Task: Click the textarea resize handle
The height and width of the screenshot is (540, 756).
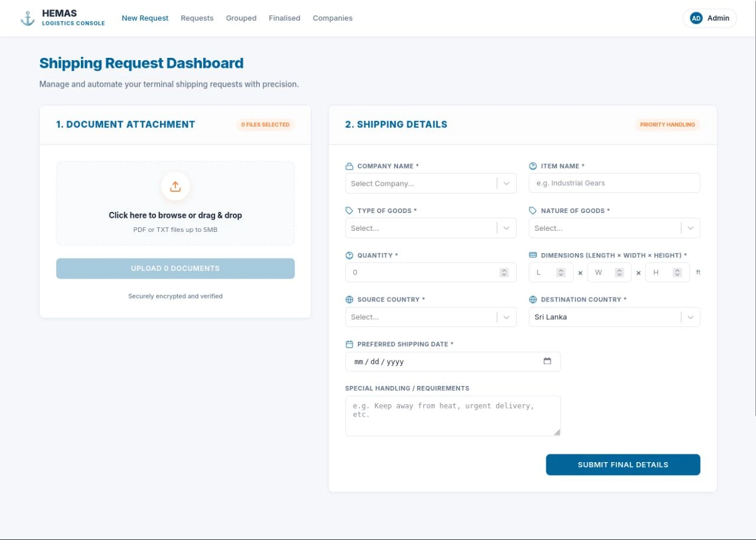Action: (557, 433)
